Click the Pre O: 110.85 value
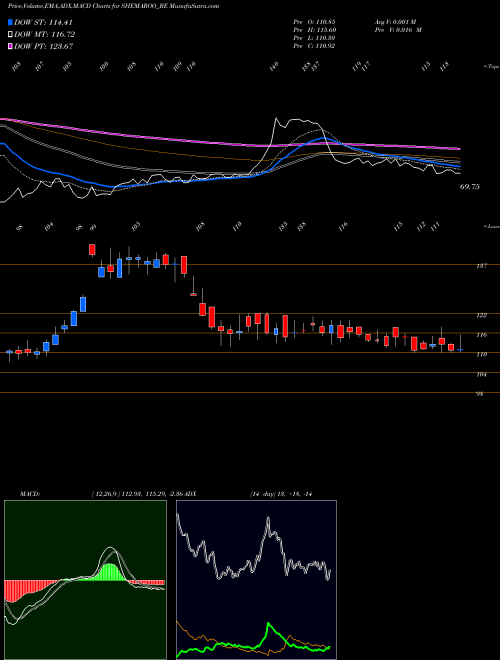 (x=314, y=21)
